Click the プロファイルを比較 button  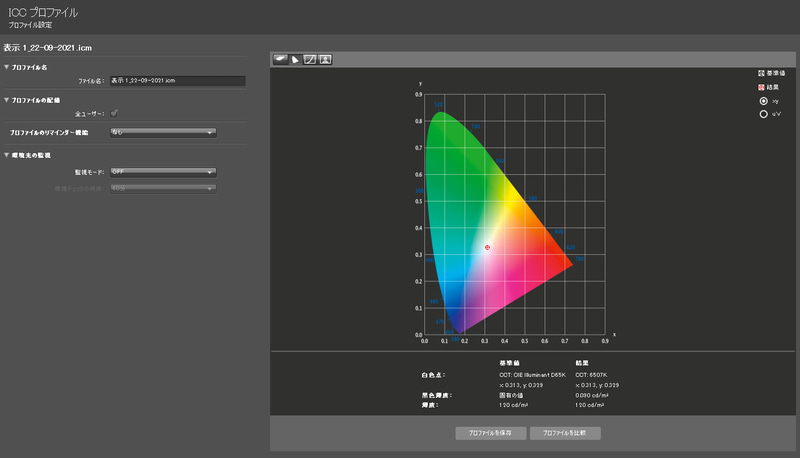click(565, 433)
